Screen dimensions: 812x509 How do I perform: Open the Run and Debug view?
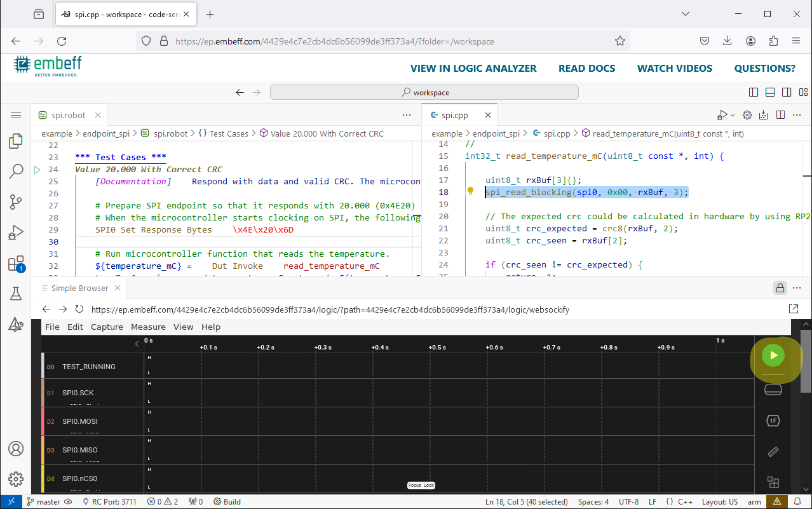[x=15, y=233]
